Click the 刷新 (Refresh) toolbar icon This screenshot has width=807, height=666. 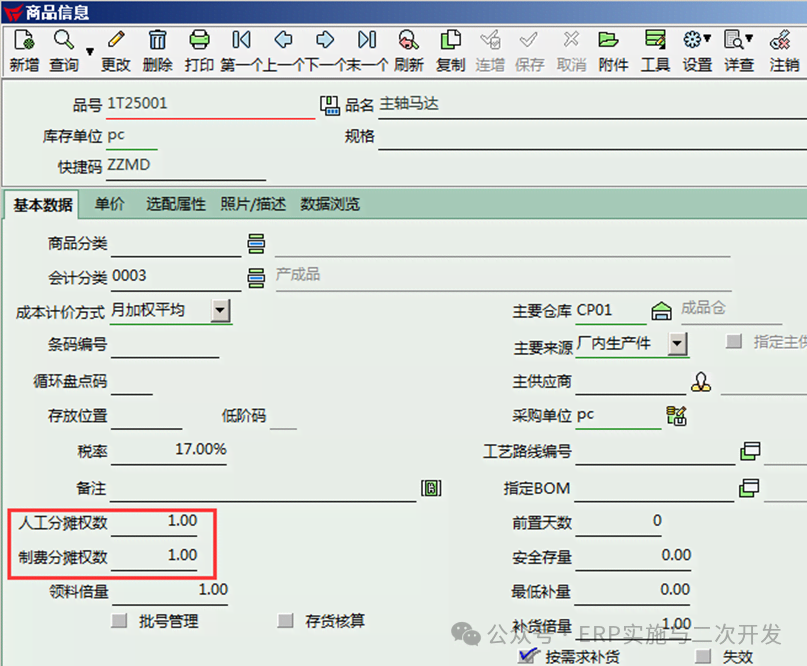[x=408, y=41]
